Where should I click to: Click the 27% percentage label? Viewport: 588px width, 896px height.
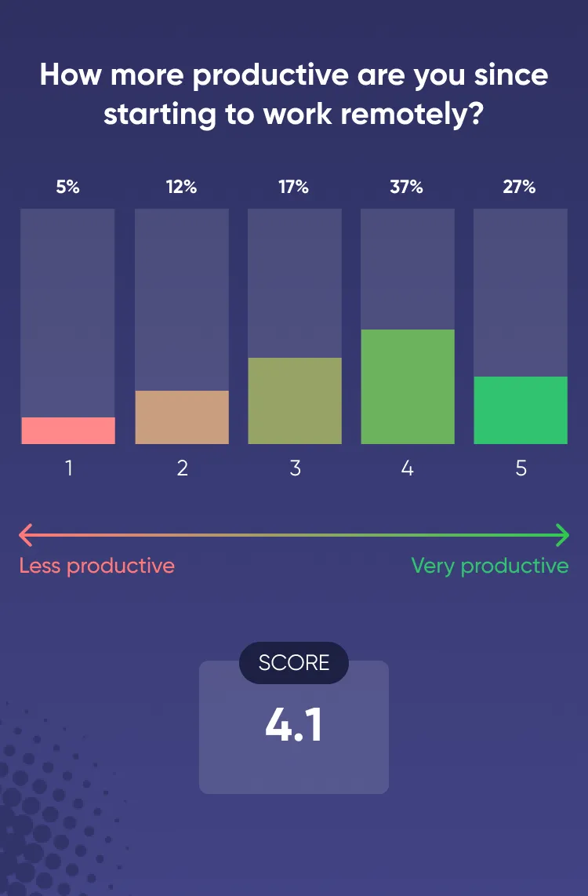click(x=520, y=187)
